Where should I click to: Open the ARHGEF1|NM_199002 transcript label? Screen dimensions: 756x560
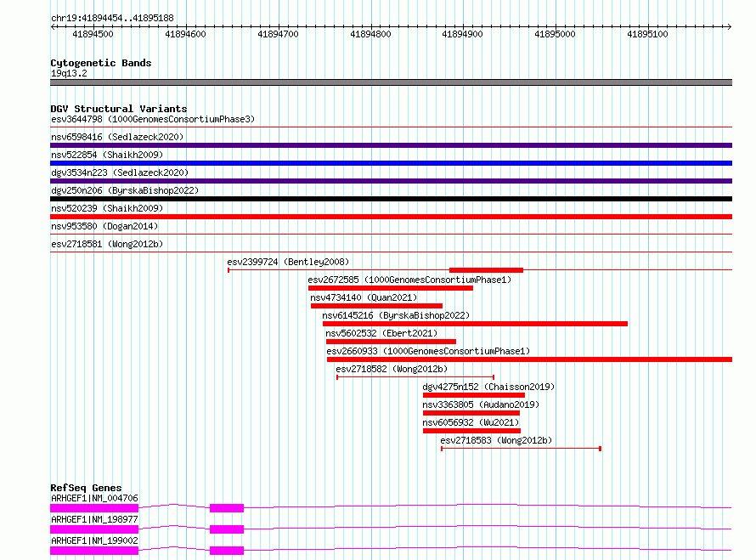[x=94, y=540]
